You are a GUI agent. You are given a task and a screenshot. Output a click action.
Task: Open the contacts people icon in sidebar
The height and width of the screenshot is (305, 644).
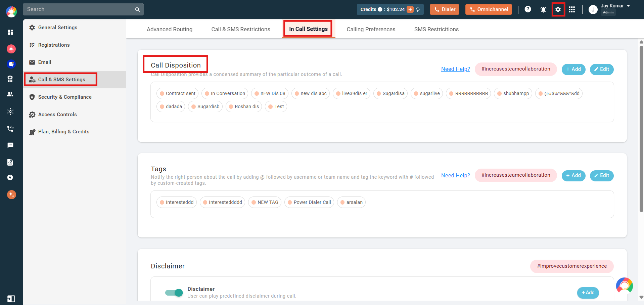[10, 94]
